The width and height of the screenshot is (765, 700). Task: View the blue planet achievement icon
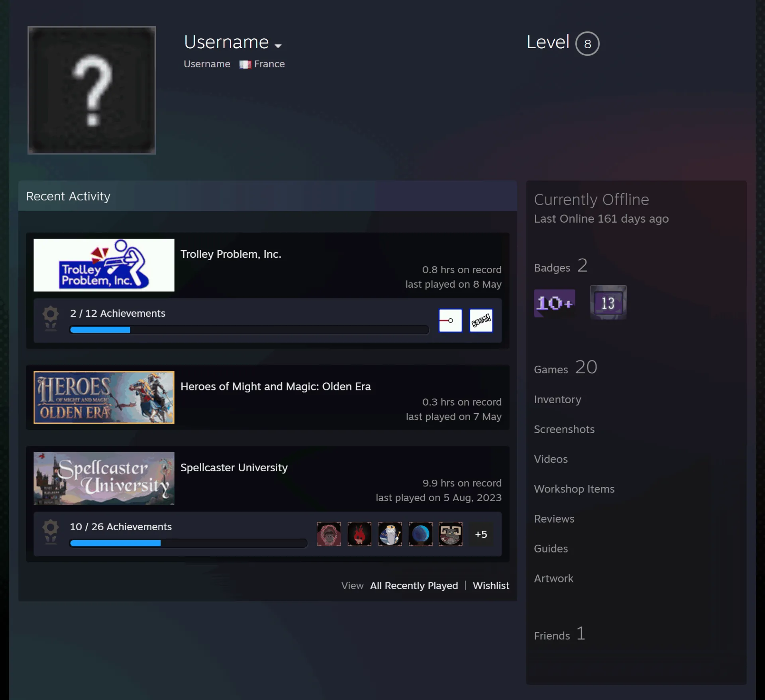pyautogui.click(x=420, y=534)
